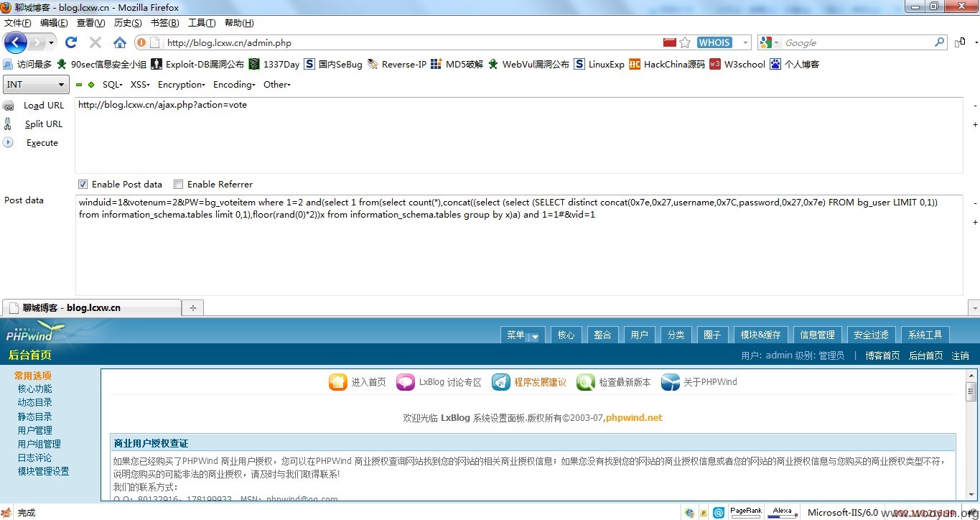
Task: Select 用户管理 in the sidebar
Action: pos(34,430)
